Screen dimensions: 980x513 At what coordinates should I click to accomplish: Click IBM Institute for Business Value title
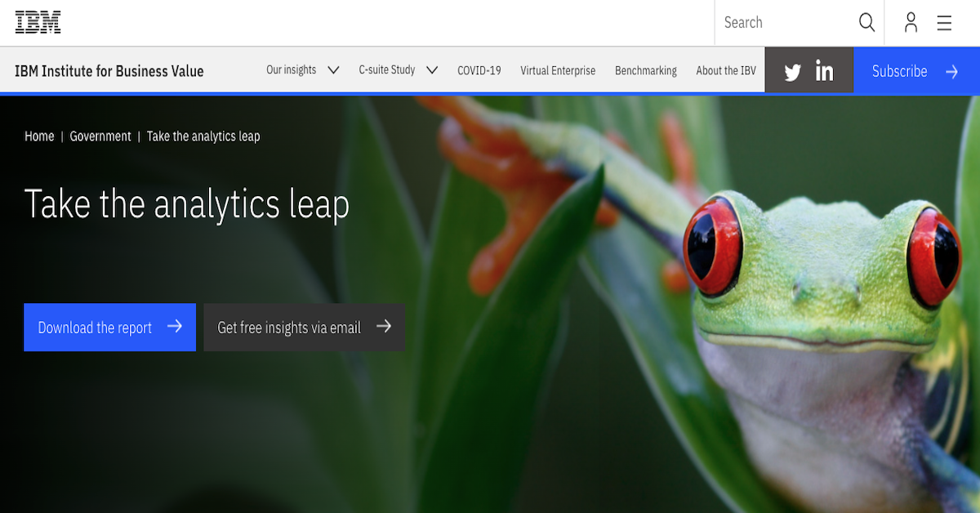click(x=109, y=71)
